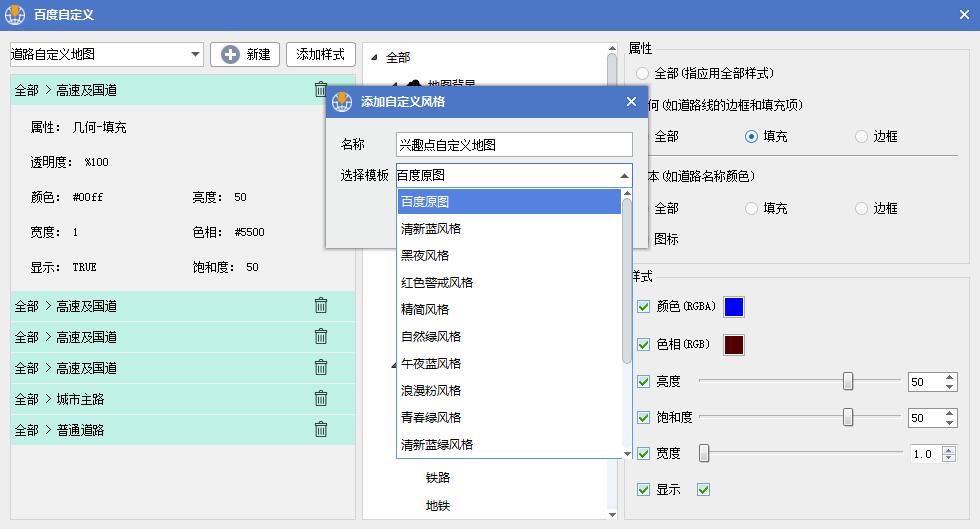This screenshot has width=980, height=529.
Task: Click the 名称 input field
Action: [x=514, y=145]
